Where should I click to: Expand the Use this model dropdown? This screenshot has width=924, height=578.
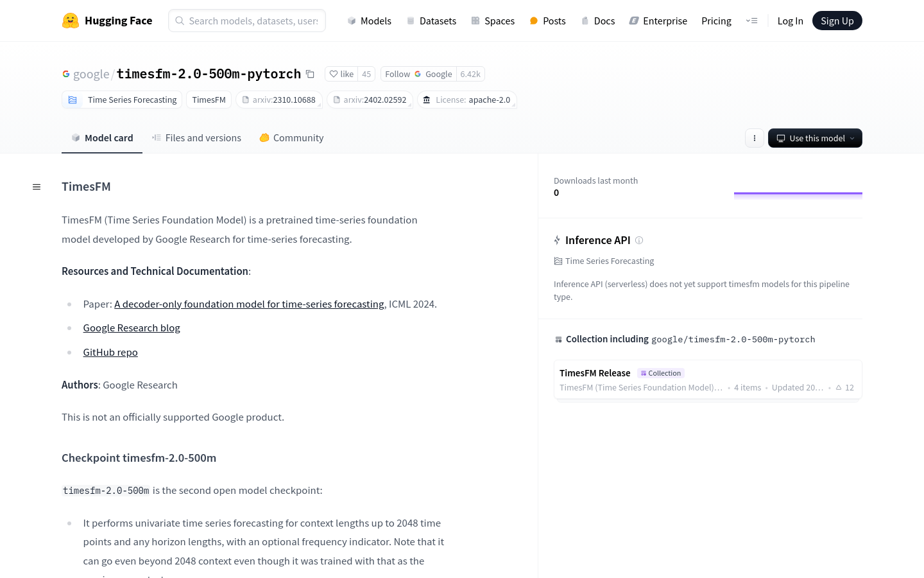pos(815,138)
